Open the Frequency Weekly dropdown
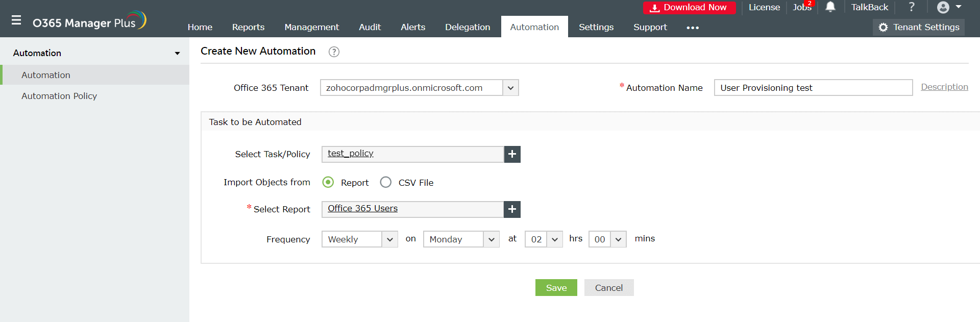980x322 pixels. point(359,239)
